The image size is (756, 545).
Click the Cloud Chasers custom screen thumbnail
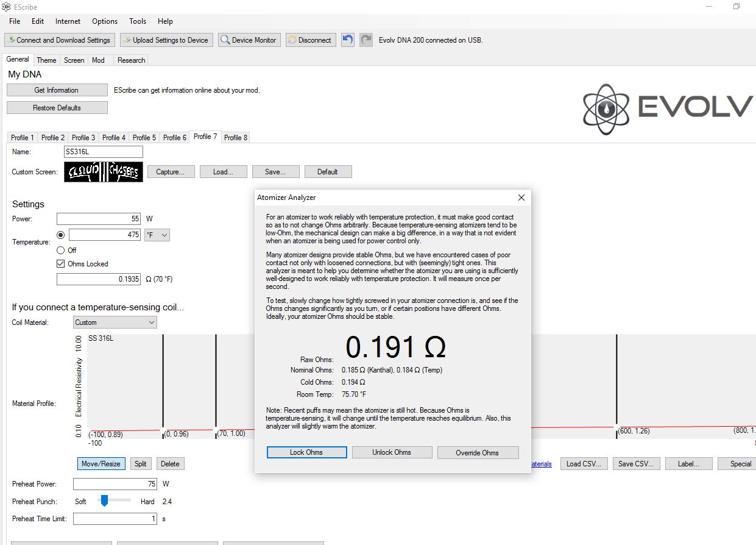click(104, 172)
